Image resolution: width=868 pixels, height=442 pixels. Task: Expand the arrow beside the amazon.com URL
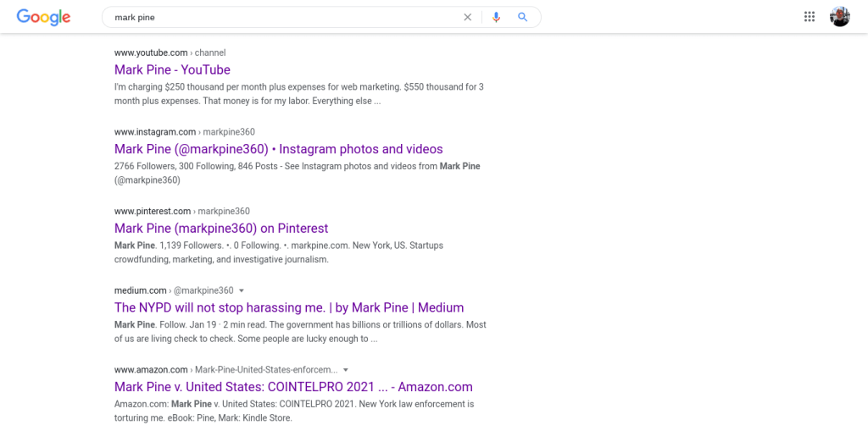pyautogui.click(x=346, y=370)
